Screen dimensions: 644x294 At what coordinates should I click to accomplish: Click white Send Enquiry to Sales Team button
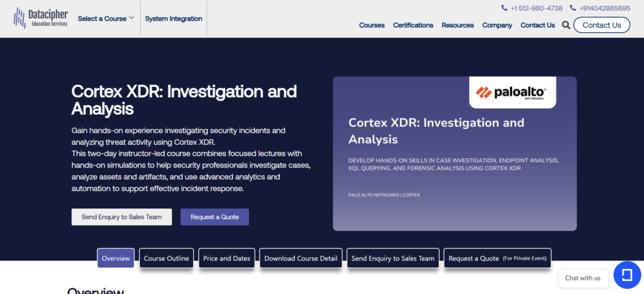coord(121,217)
